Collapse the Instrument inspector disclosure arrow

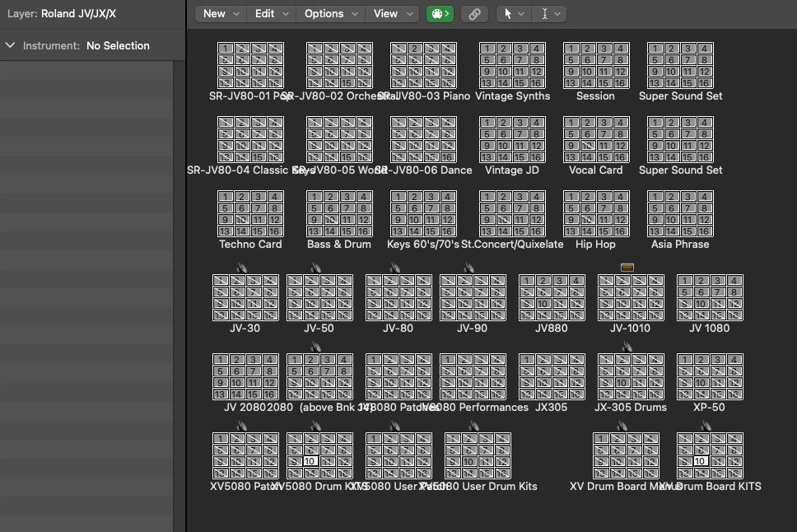click(11, 45)
